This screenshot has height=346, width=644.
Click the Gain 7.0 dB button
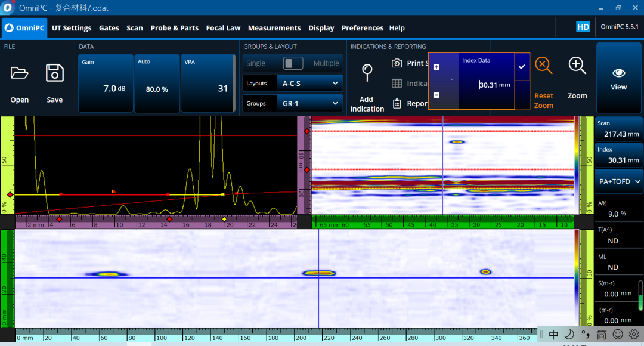106,83
